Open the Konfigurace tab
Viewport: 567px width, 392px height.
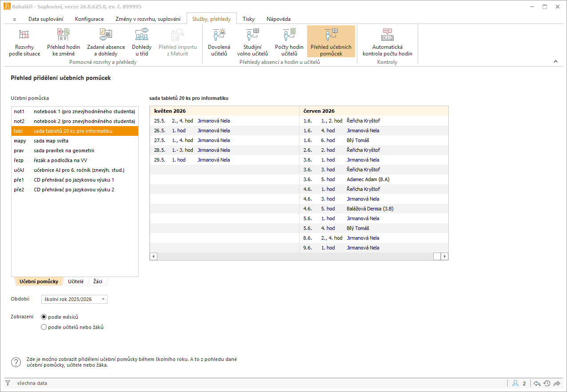click(x=89, y=19)
